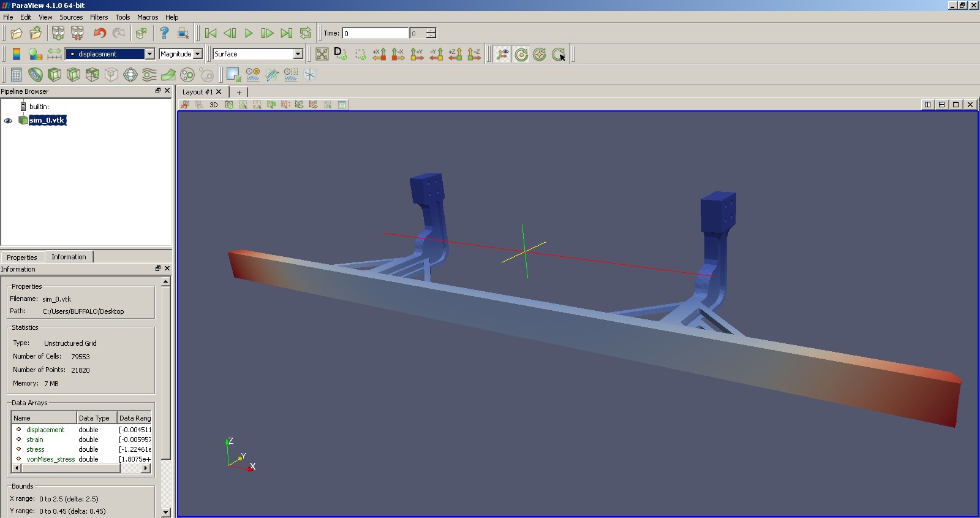Viewport: 980px width, 518px height.
Task: Open the Filters menu
Action: pos(99,17)
